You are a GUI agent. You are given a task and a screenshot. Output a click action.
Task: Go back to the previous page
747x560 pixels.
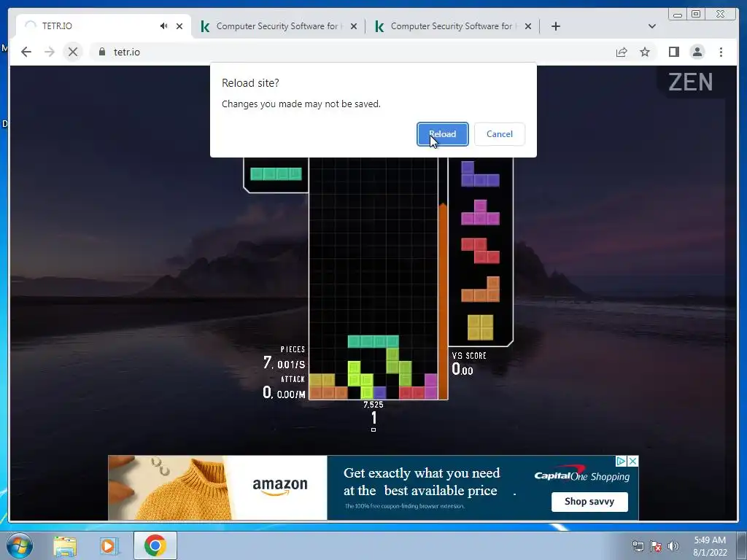tap(26, 52)
